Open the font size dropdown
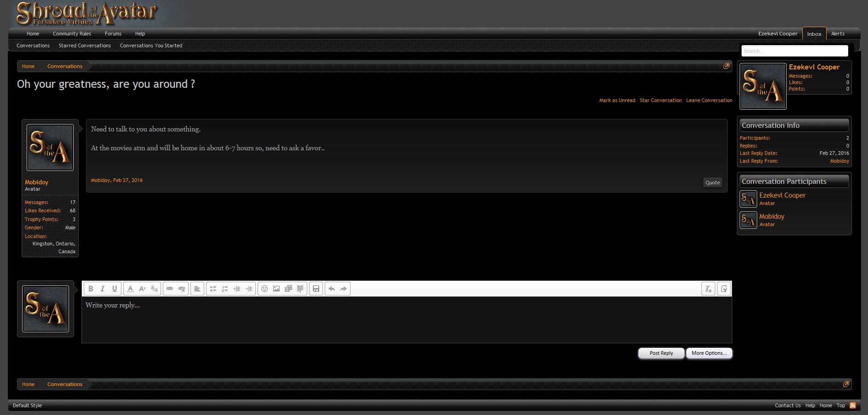Screen dimensions: 868x415 tap(142, 289)
